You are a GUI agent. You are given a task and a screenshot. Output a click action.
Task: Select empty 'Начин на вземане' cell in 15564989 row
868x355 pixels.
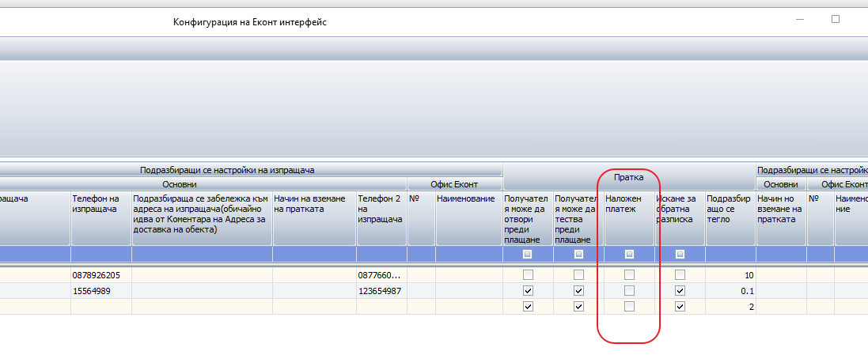pyautogui.click(x=314, y=291)
